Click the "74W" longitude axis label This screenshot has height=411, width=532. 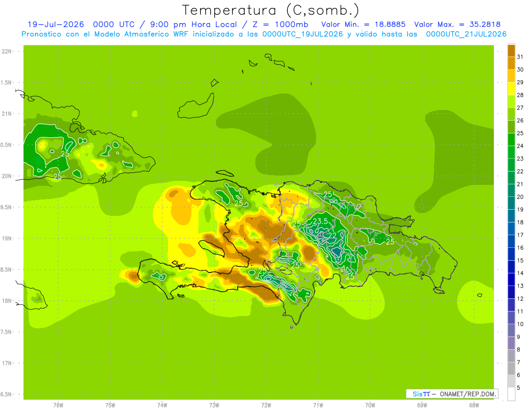[x=162, y=405]
